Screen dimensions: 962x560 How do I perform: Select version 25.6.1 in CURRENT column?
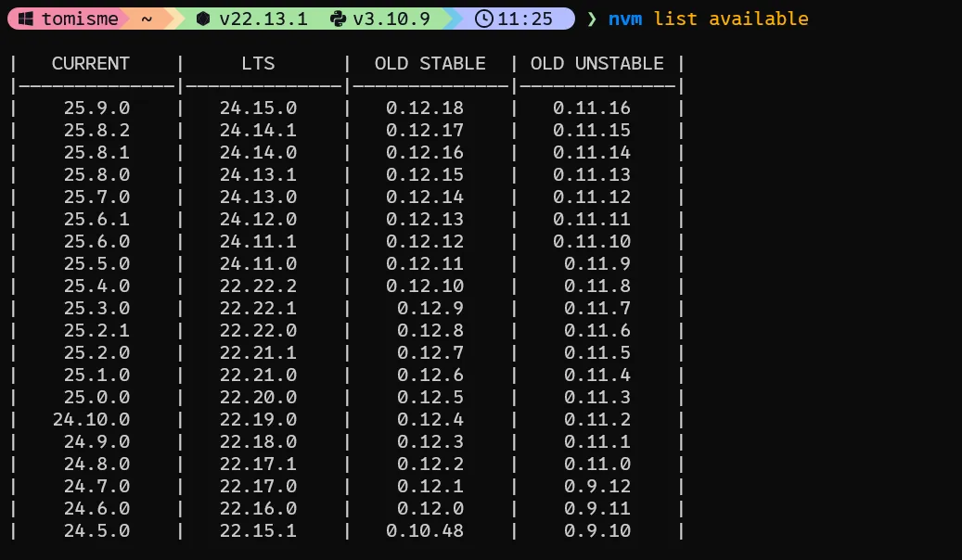pos(96,219)
